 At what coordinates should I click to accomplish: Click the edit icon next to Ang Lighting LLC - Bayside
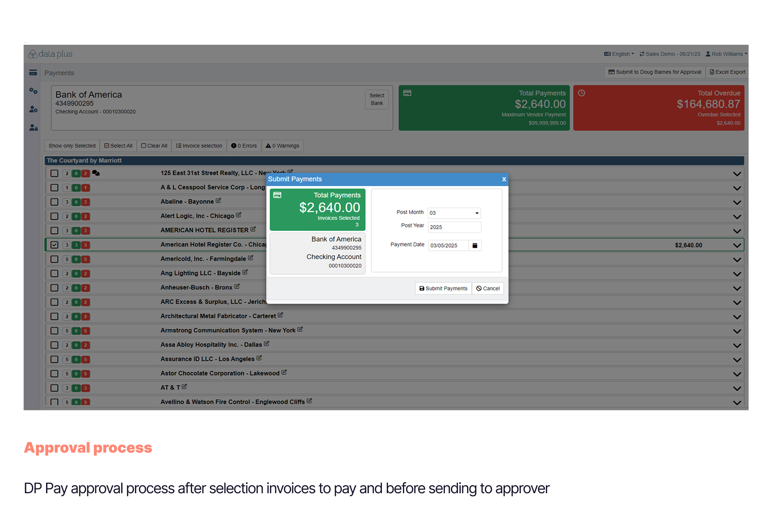pos(245,272)
